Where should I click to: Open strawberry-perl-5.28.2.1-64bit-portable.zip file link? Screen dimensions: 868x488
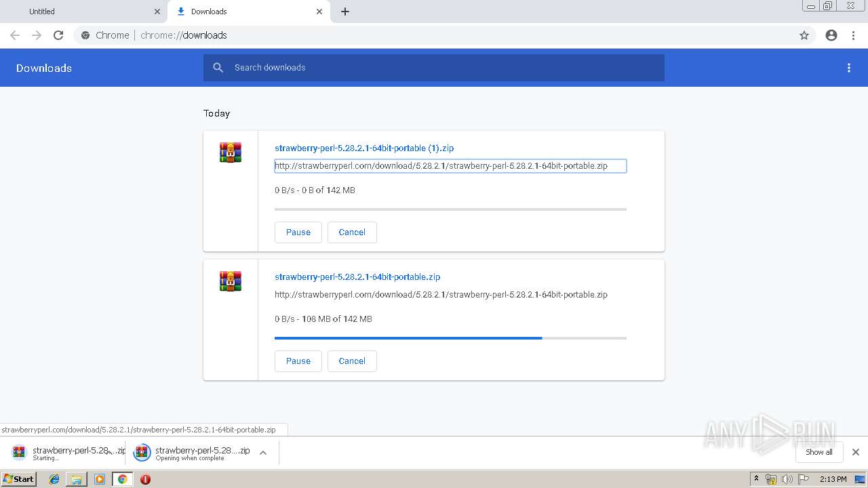(357, 277)
